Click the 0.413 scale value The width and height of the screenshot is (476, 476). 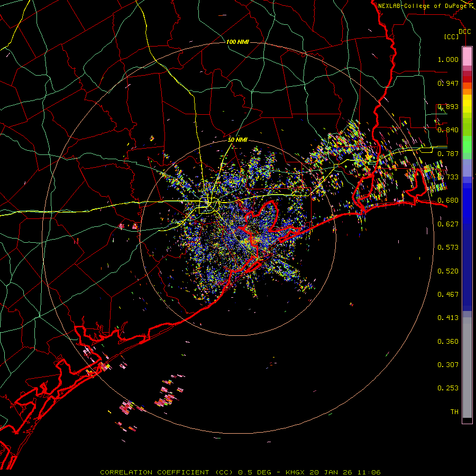(x=448, y=318)
